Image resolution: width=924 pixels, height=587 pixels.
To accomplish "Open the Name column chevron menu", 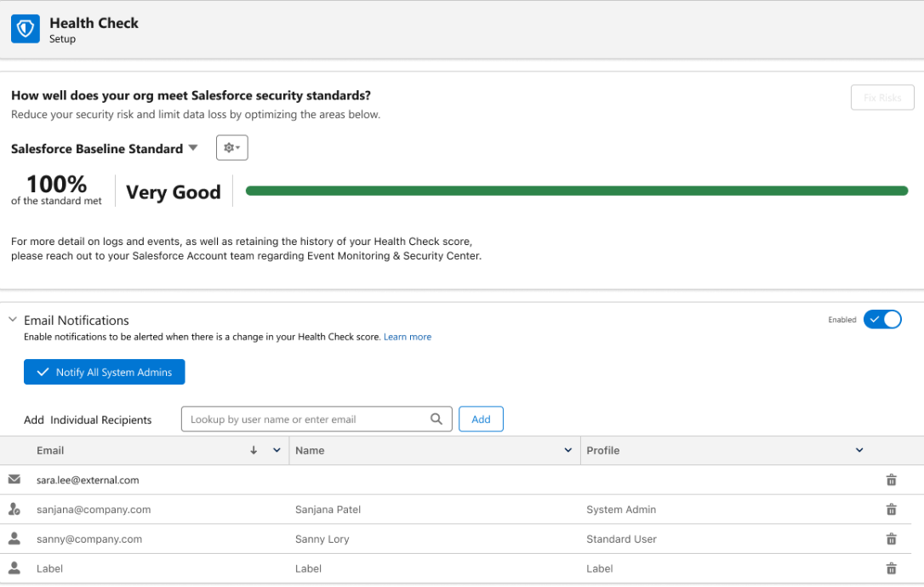I will [568, 450].
